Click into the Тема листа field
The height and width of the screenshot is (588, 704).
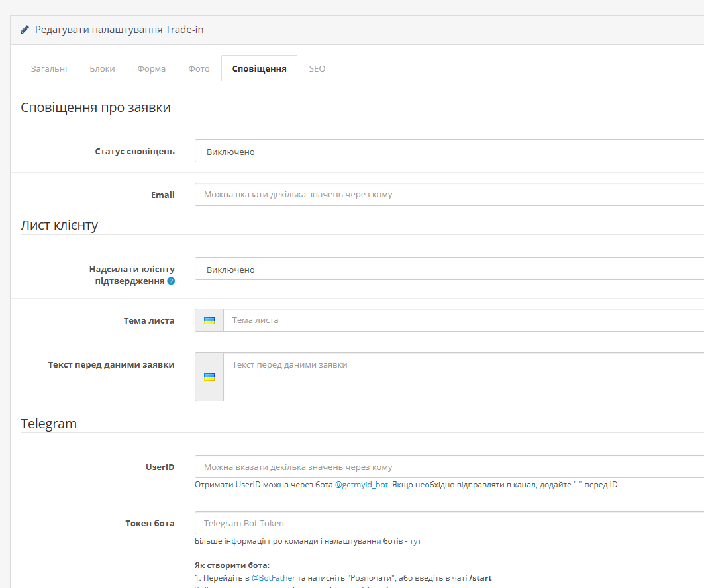(464, 320)
